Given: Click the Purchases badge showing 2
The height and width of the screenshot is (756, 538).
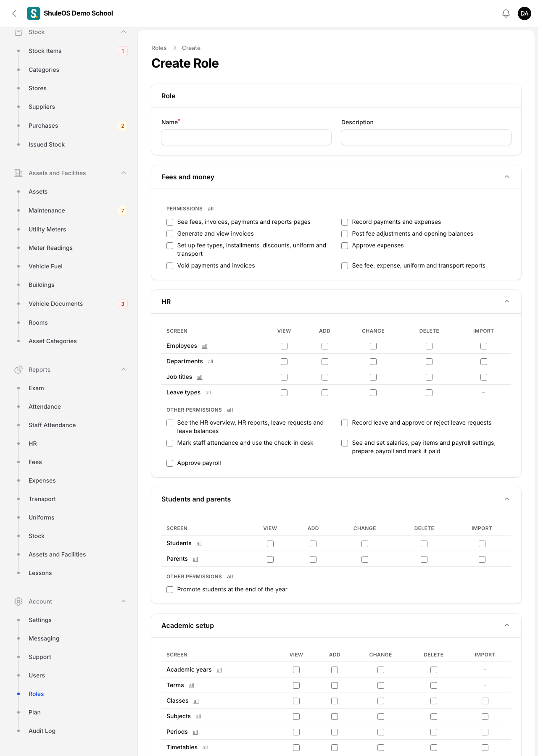Looking at the screenshot, I should coord(123,126).
